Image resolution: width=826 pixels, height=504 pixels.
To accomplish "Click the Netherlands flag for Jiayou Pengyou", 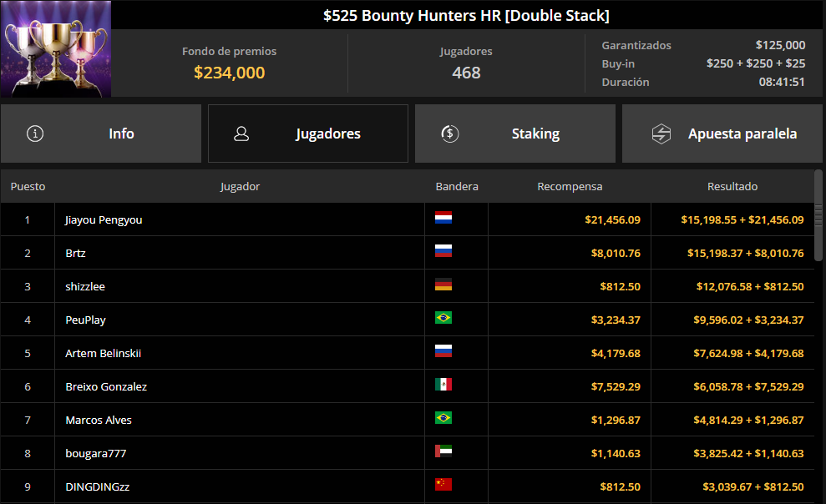I will tap(443, 218).
